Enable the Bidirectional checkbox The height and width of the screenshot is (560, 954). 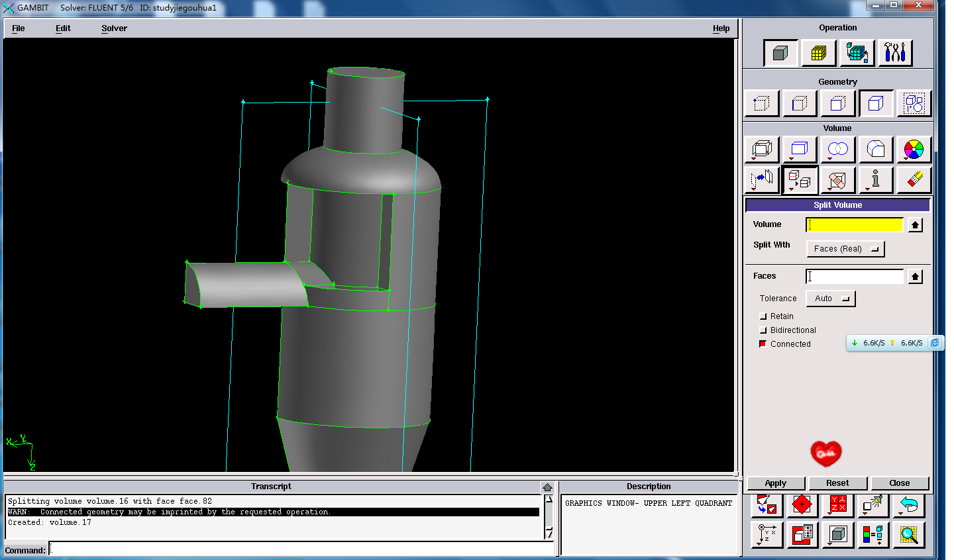[x=763, y=330]
